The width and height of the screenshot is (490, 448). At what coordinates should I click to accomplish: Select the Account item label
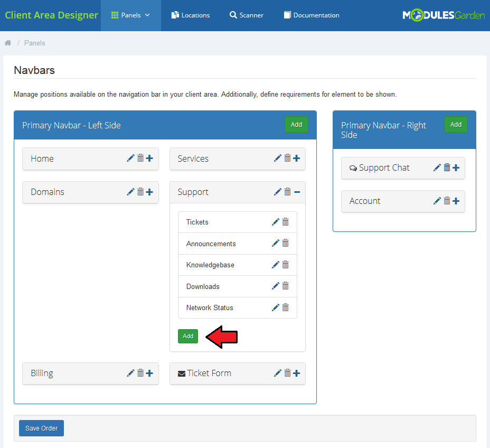coord(365,201)
